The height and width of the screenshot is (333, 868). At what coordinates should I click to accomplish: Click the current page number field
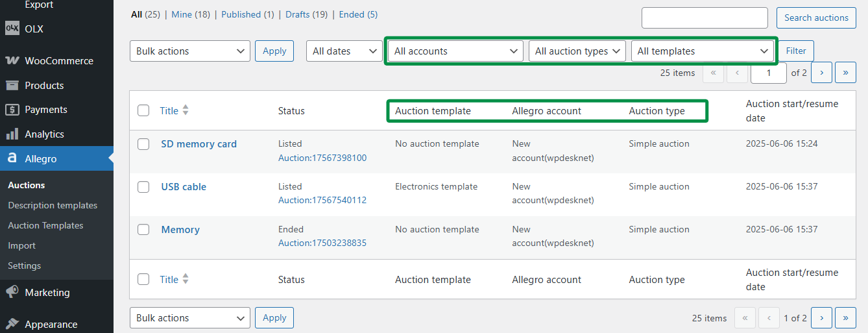[769, 73]
